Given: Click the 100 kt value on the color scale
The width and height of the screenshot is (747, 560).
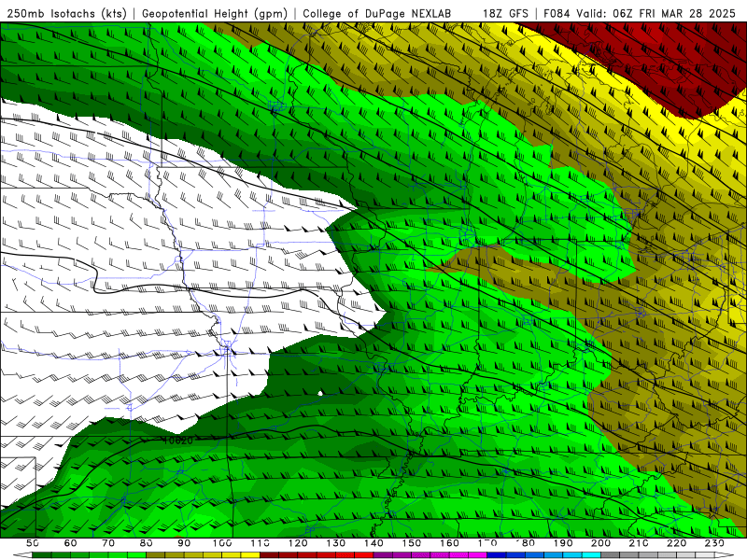Looking at the screenshot, I should tap(222, 543).
